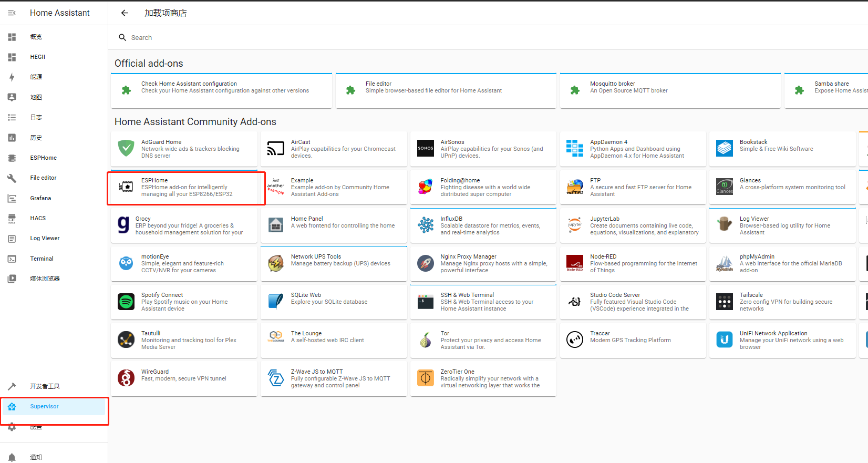Open the Mosquitto broker add-on
868x463 pixels.
pyautogui.click(x=670, y=90)
